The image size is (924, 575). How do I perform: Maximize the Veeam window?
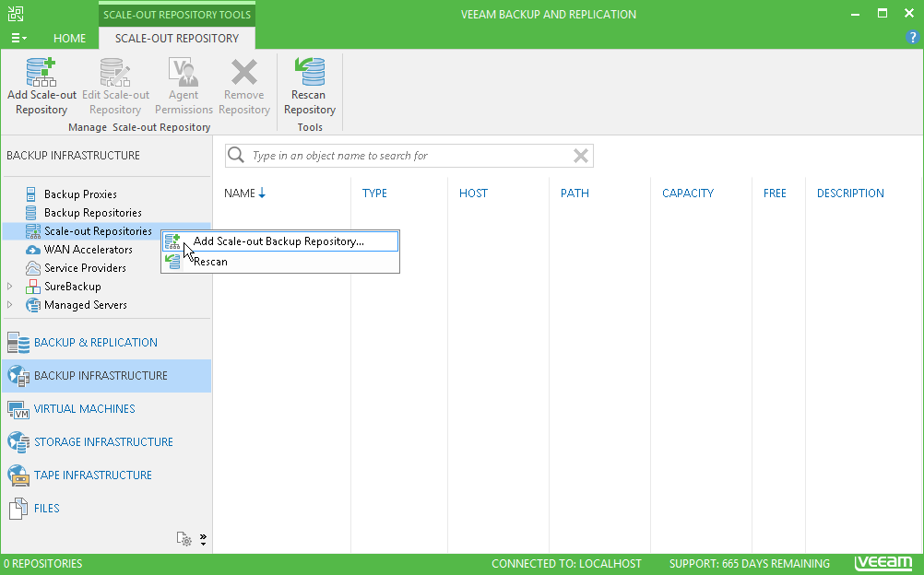(883, 13)
